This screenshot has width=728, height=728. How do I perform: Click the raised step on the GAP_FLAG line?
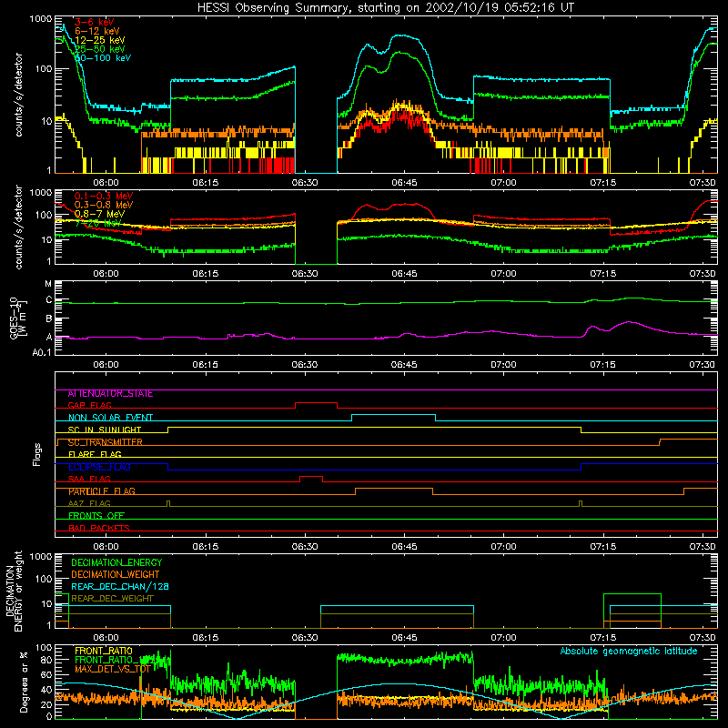316,403
